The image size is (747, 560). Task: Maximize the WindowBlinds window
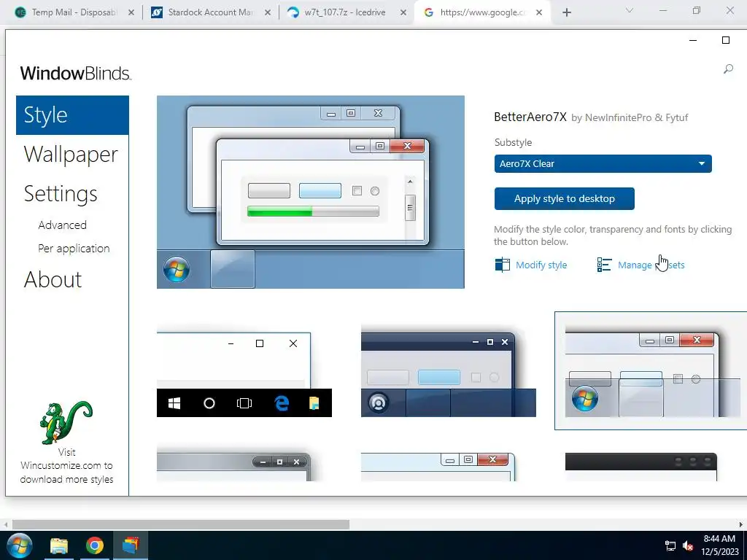tap(726, 41)
